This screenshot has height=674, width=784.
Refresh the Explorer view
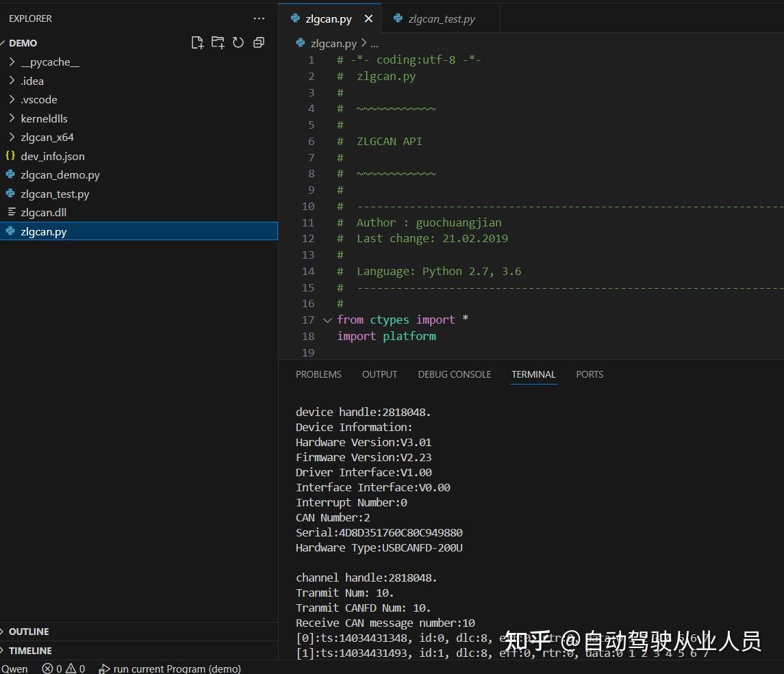tap(238, 42)
